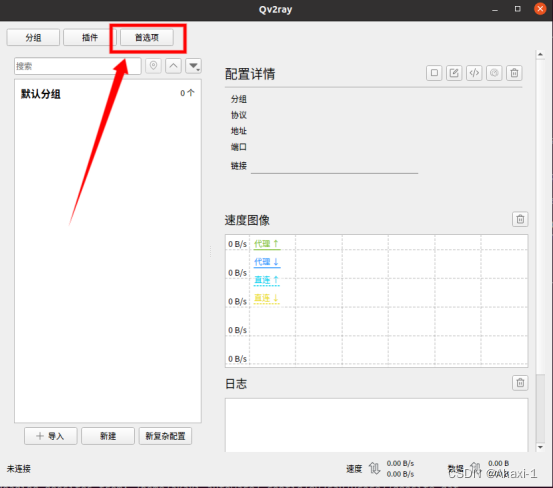The height and width of the screenshot is (488, 553).
Task: Click the 协议 label
Action: 239,115
